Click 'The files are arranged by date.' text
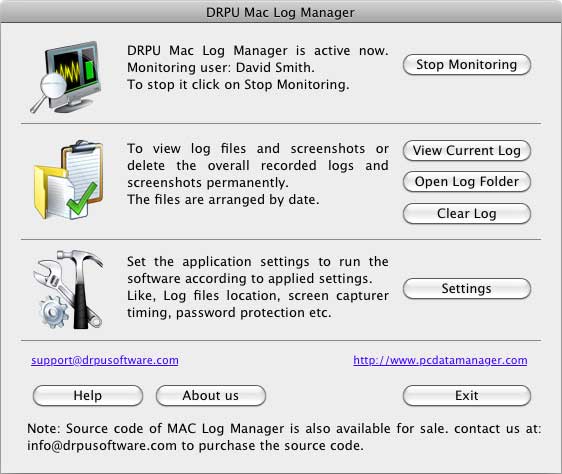The width and height of the screenshot is (562, 474). tap(223, 200)
